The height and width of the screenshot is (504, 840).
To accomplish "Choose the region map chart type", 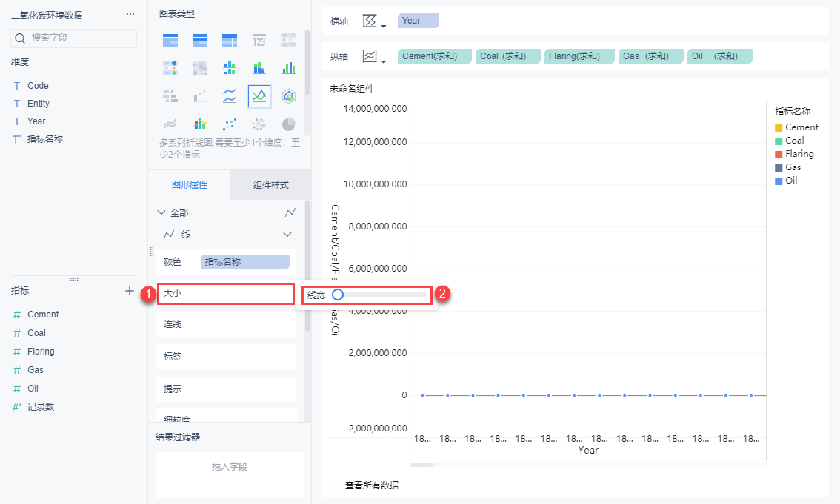I will pos(200,68).
